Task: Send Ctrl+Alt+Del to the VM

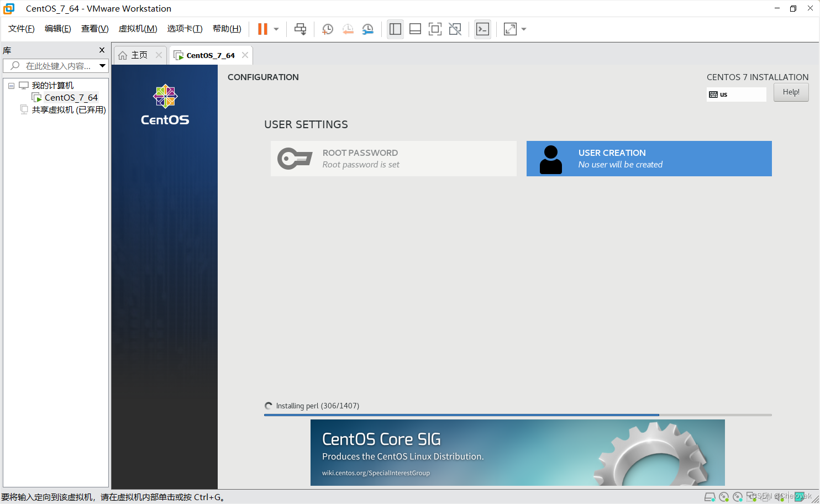Action: pyautogui.click(x=300, y=29)
